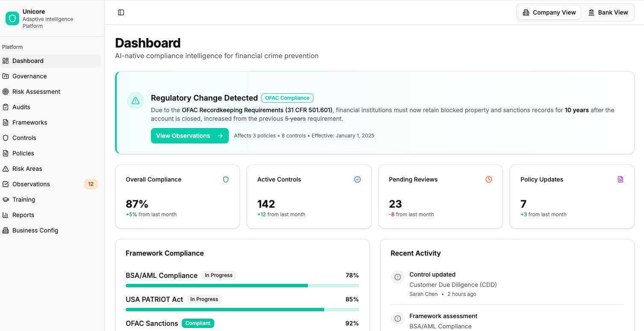Click the Active Controls checkmark icon
The image size is (644, 331).
(x=357, y=179)
